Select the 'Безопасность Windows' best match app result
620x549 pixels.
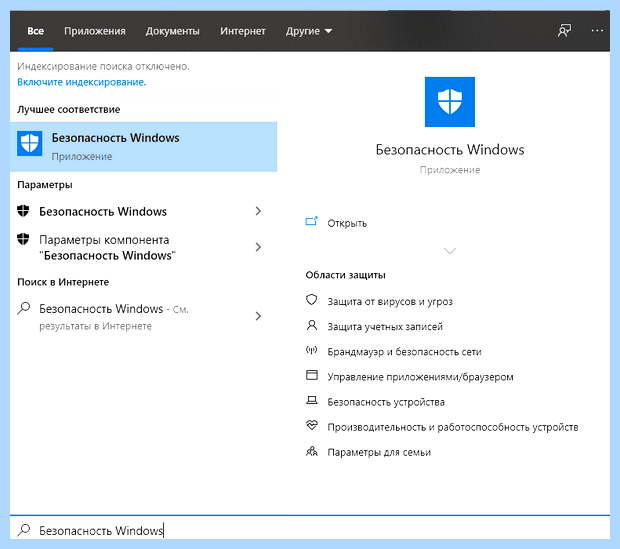[144, 147]
